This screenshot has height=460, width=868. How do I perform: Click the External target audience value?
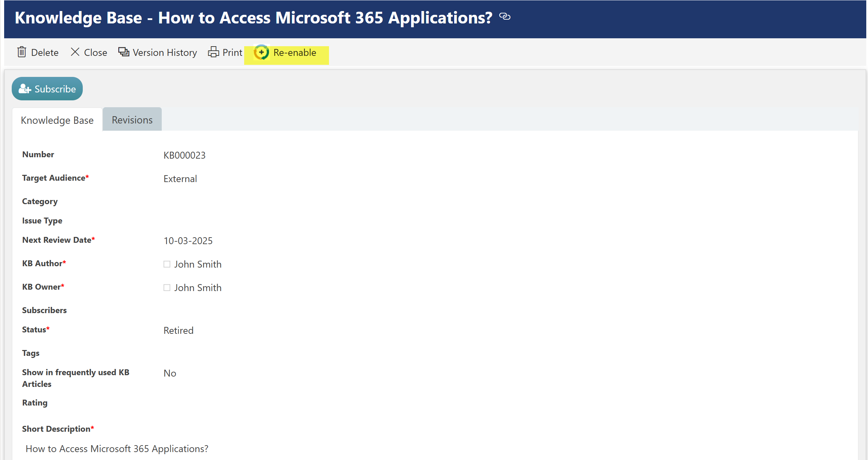[x=180, y=179]
